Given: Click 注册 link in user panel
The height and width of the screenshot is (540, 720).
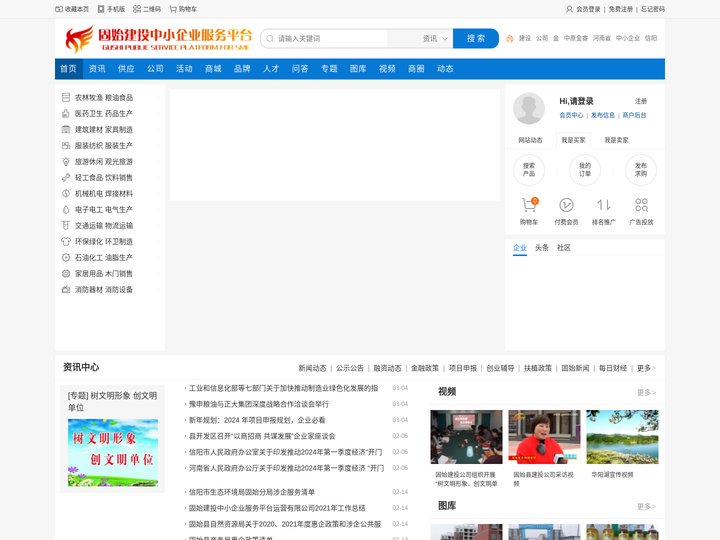Looking at the screenshot, I should pyautogui.click(x=641, y=101).
